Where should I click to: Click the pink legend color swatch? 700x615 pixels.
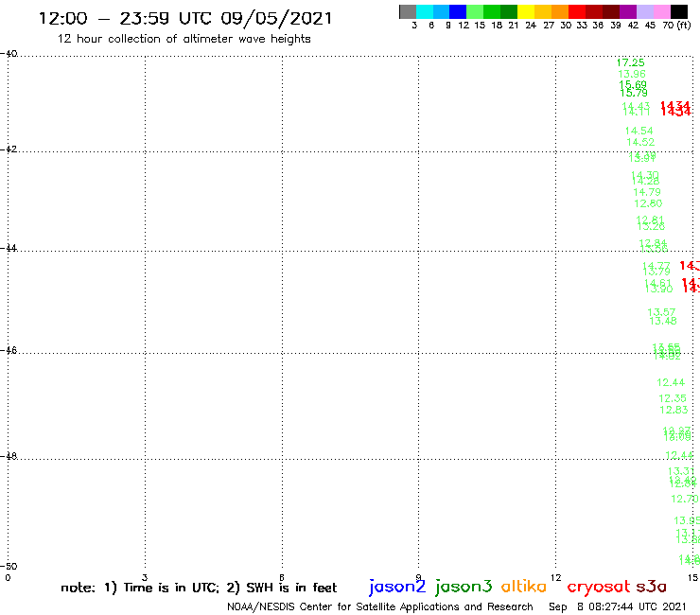661,11
